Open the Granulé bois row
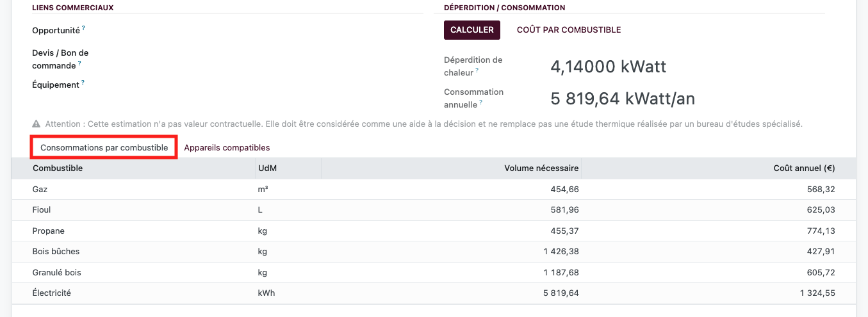Image resolution: width=868 pixels, height=317 pixels. pyautogui.click(x=434, y=272)
